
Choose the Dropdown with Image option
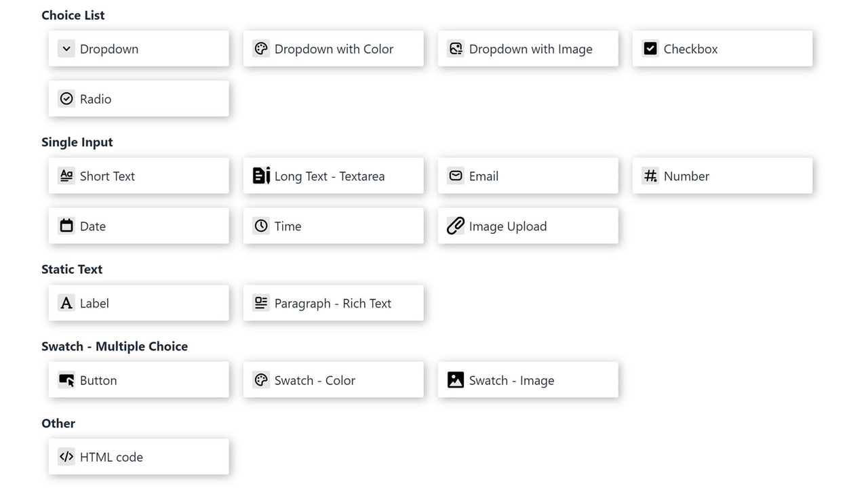point(528,48)
